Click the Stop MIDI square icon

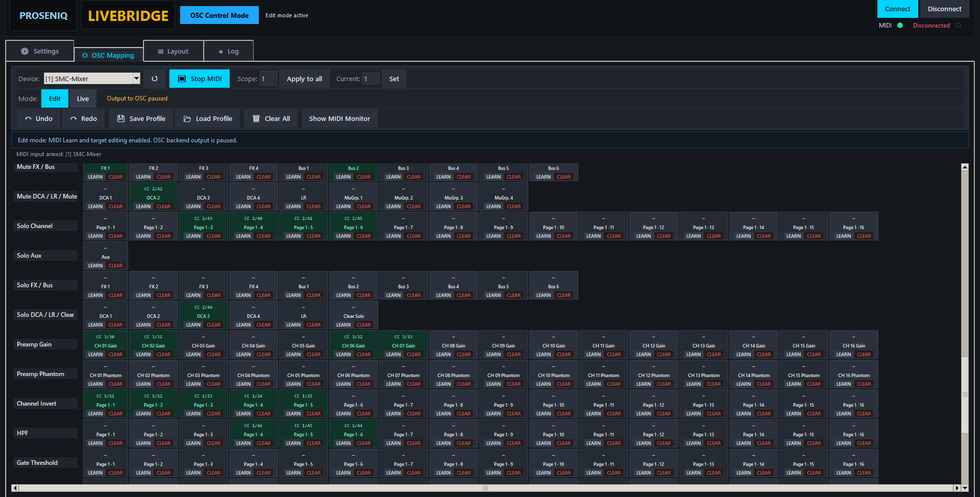(182, 79)
